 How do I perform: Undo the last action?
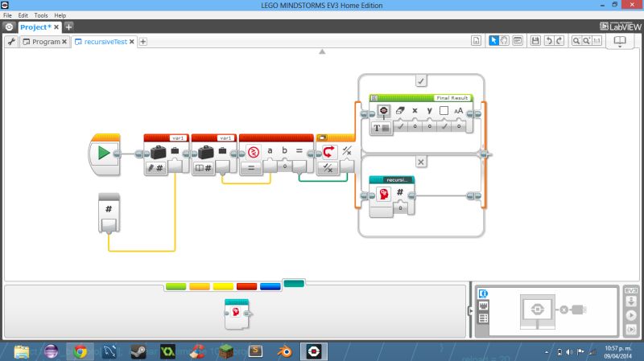pyautogui.click(x=549, y=40)
